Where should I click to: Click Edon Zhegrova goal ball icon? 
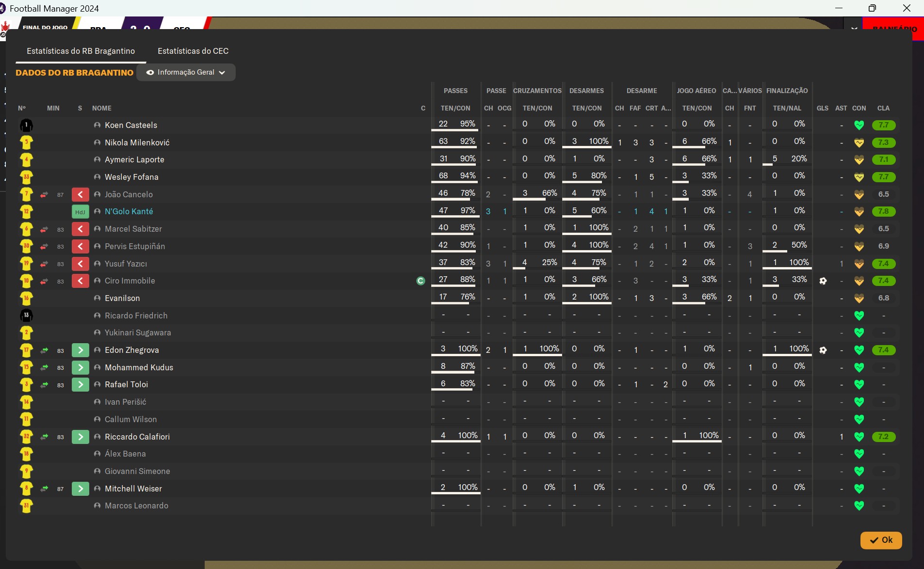click(x=823, y=350)
